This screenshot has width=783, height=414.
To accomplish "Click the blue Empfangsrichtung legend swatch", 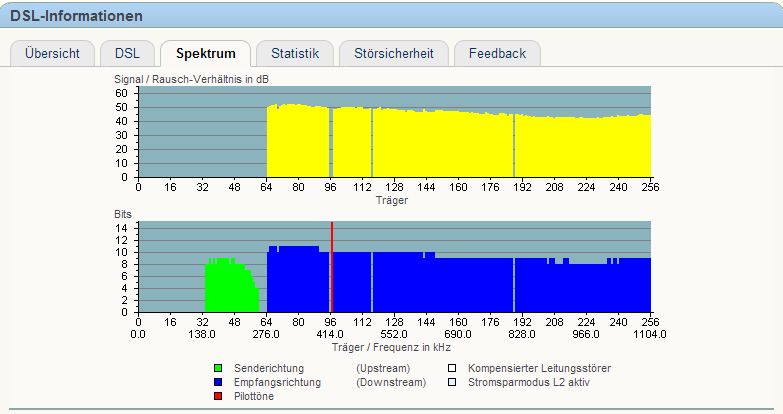I will (218, 383).
